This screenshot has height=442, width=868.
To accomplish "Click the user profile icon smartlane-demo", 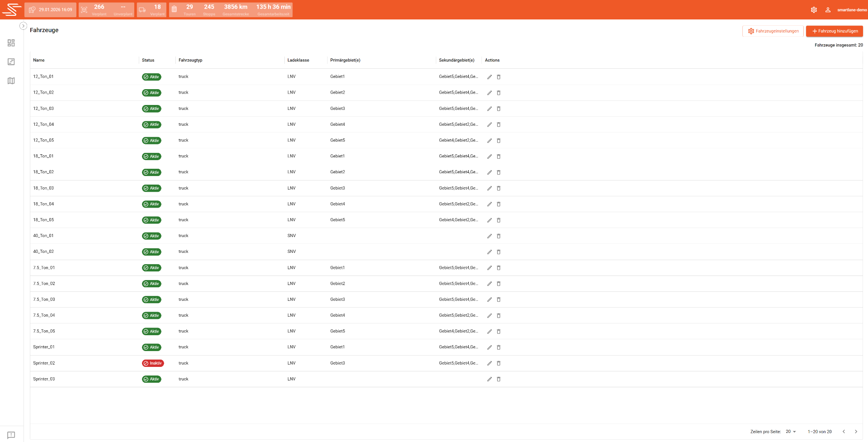I will (828, 10).
